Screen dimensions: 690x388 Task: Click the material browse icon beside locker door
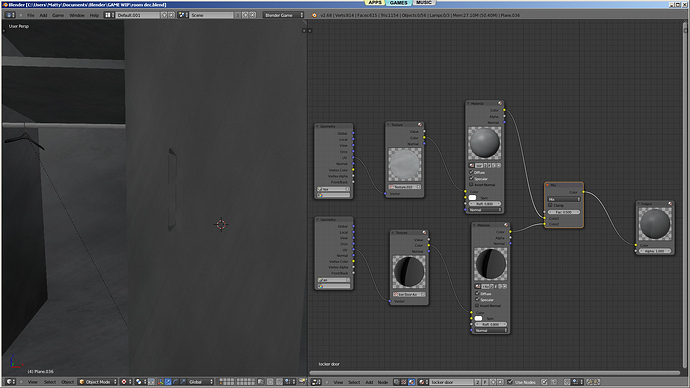[423, 382]
